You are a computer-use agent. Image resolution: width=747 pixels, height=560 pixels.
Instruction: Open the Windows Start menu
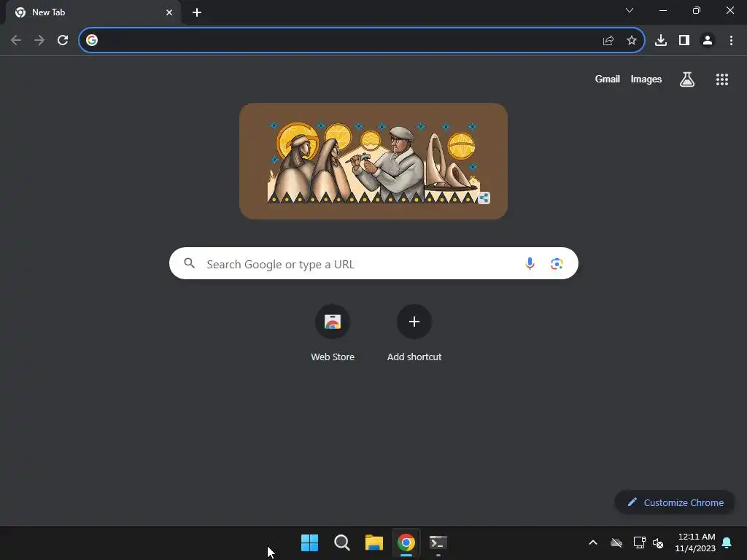click(x=309, y=542)
